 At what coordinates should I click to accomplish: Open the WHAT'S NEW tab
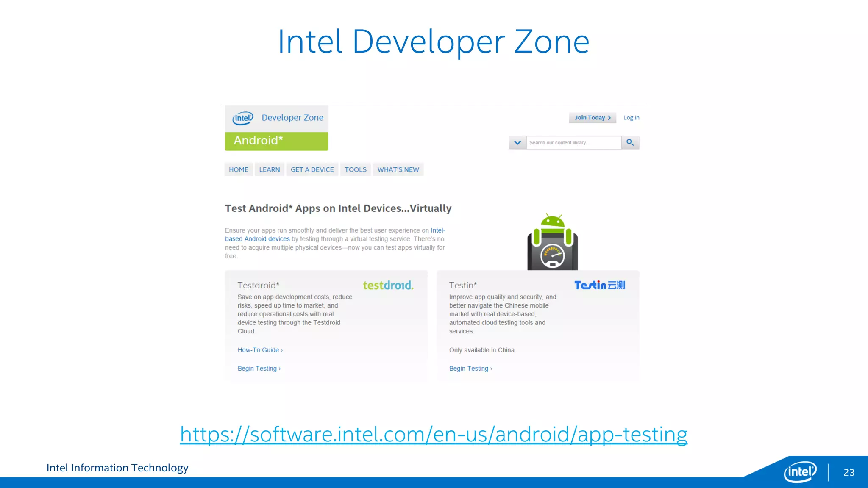[x=398, y=169]
